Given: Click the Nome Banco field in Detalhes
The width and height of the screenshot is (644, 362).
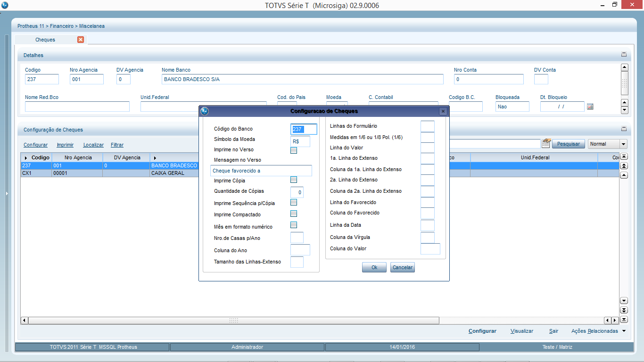Looking at the screenshot, I should [303, 79].
